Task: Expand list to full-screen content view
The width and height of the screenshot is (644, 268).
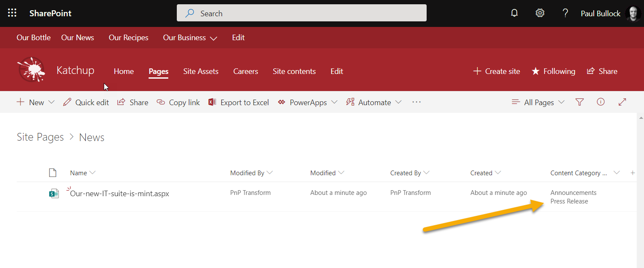Action: [622, 102]
